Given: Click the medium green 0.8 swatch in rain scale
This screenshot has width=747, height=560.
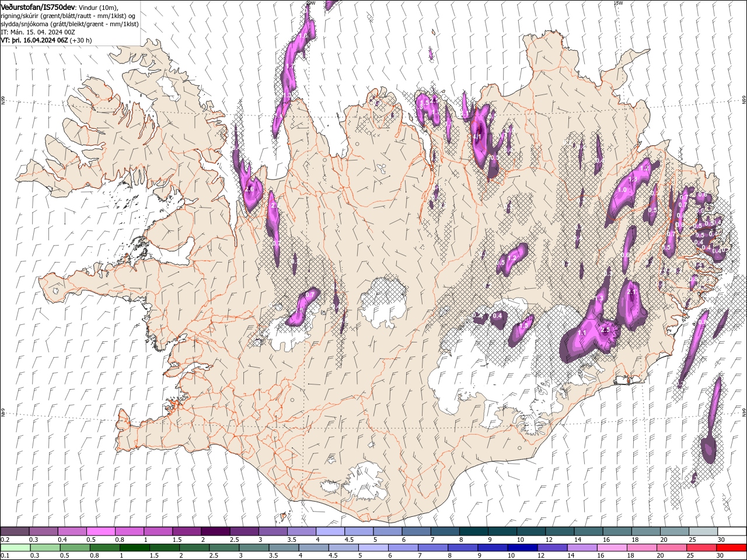Looking at the screenshot, I should click(x=104, y=548).
